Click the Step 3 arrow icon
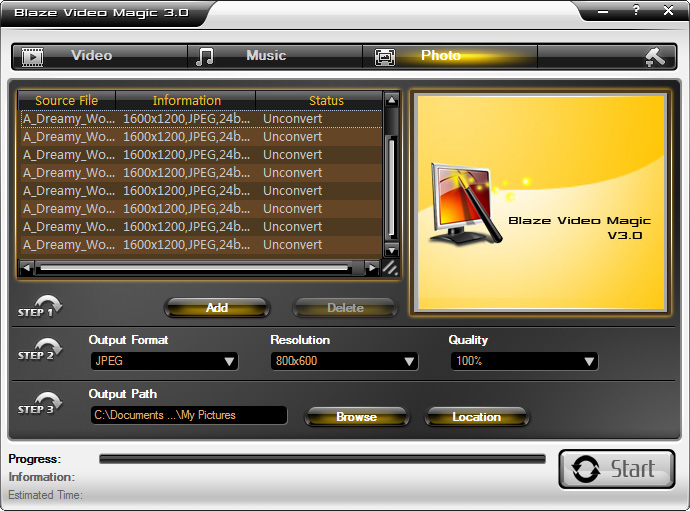 point(40,404)
